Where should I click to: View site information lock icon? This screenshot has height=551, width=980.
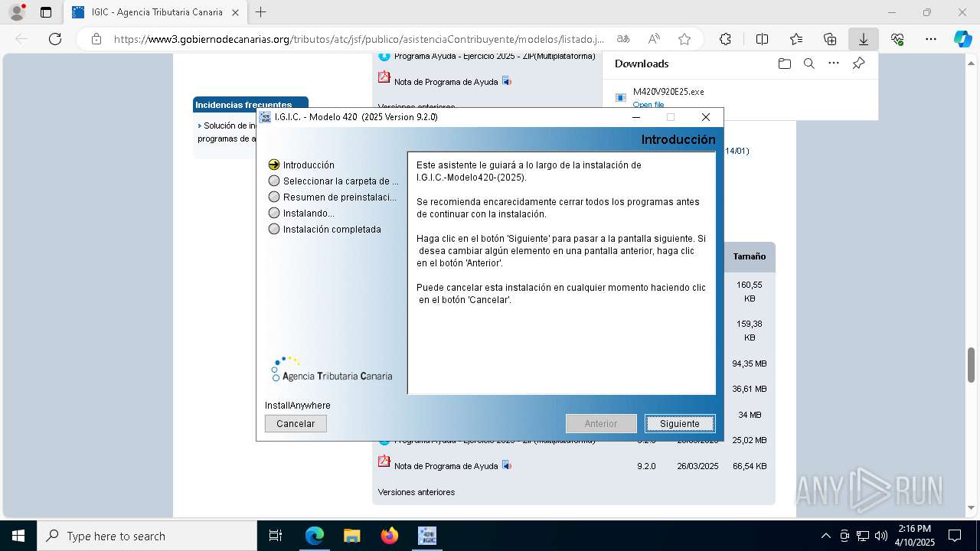click(96, 39)
